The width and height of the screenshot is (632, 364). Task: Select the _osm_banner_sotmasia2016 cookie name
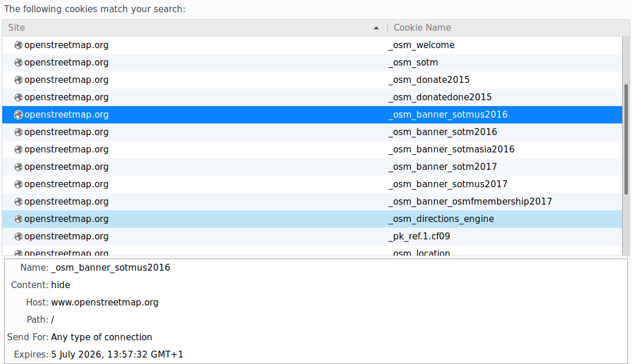point(452,149)
